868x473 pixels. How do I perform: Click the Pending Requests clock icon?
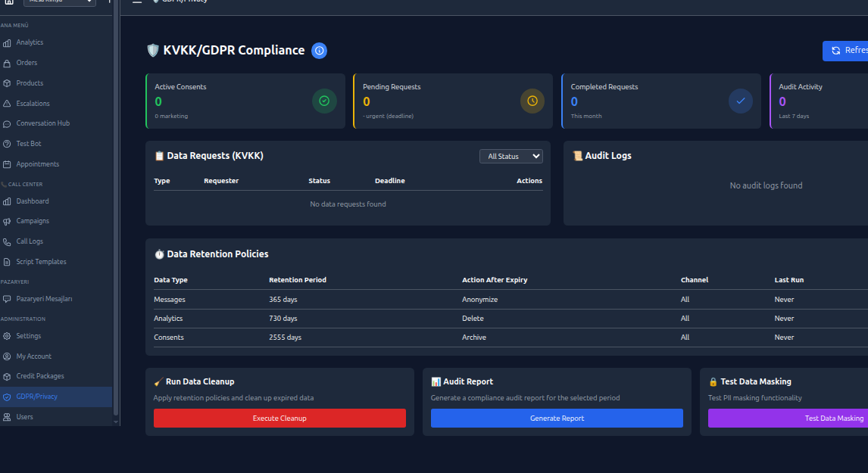[x=532, y=101]
